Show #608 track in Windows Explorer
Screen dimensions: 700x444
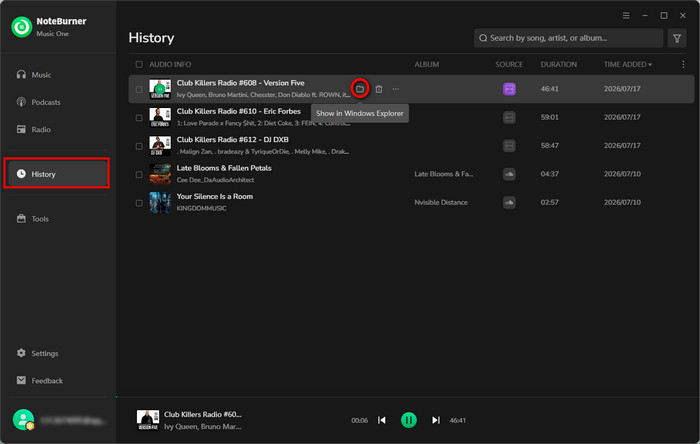(360, 89)
